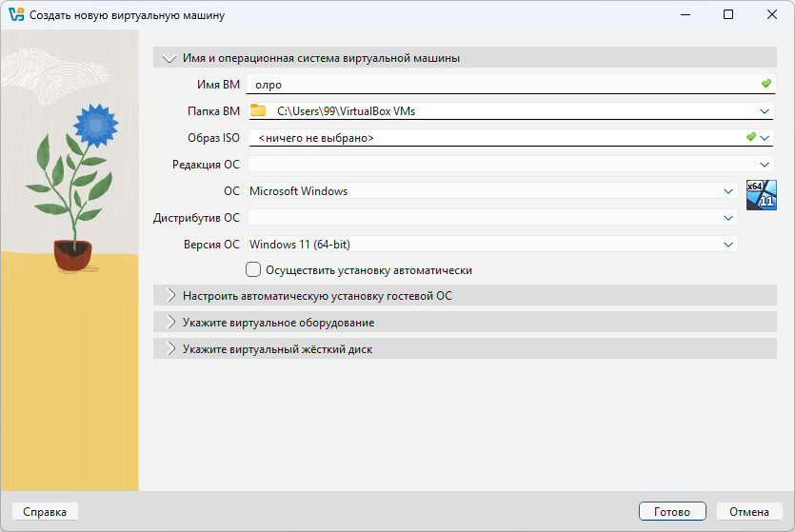The width and height of the screenshot is (795, 532).
Task: Click the Справка button
Action: [x=45, y=512]
